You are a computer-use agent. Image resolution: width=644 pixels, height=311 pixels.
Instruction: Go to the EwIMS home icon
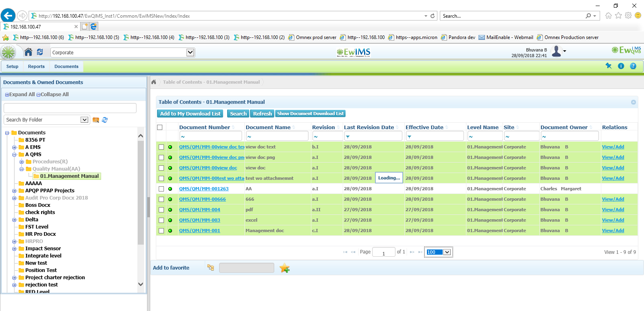click(28, 52)
